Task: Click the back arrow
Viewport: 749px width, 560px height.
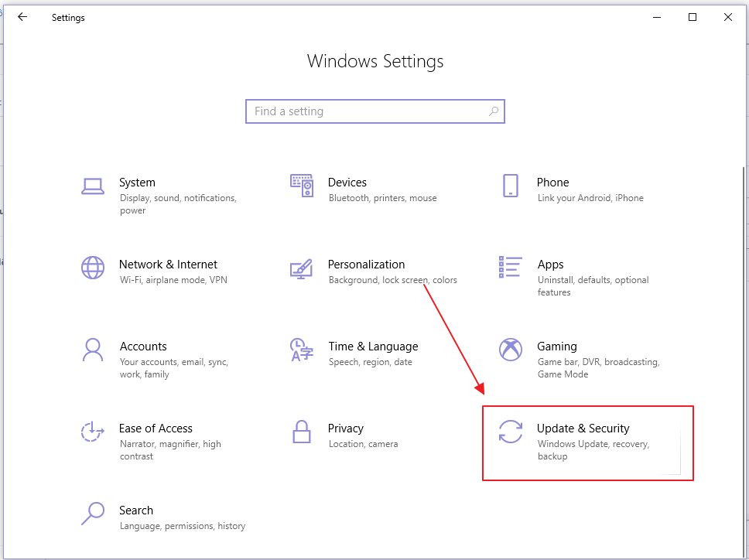Action: 22,17
